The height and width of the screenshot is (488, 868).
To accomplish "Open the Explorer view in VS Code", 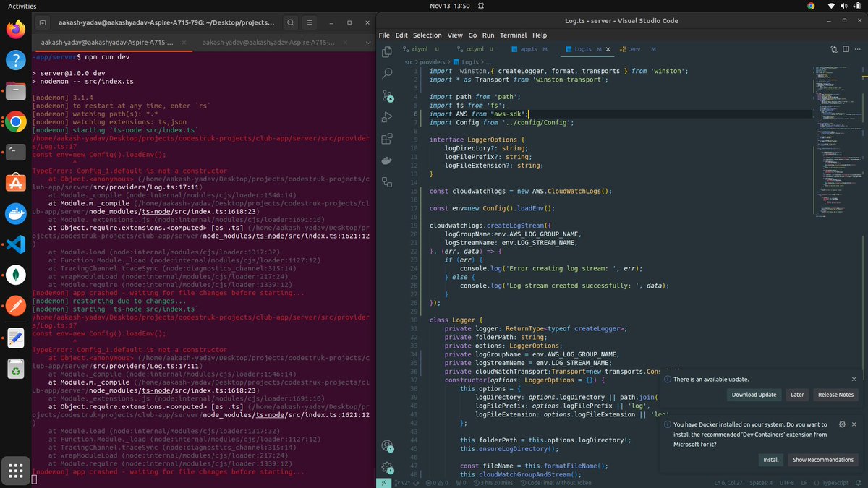I will pos(387,51).
